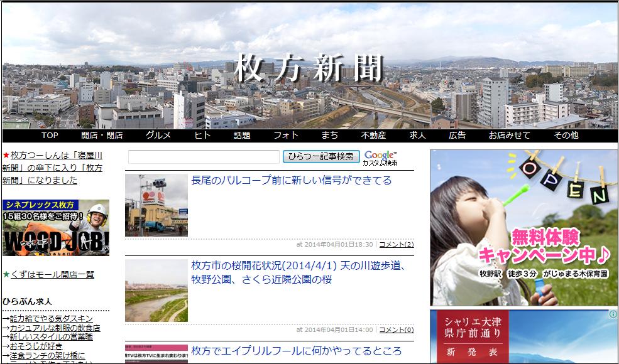Open the エイプリルフール article link

pyautogui.click(x=296, y=351)
